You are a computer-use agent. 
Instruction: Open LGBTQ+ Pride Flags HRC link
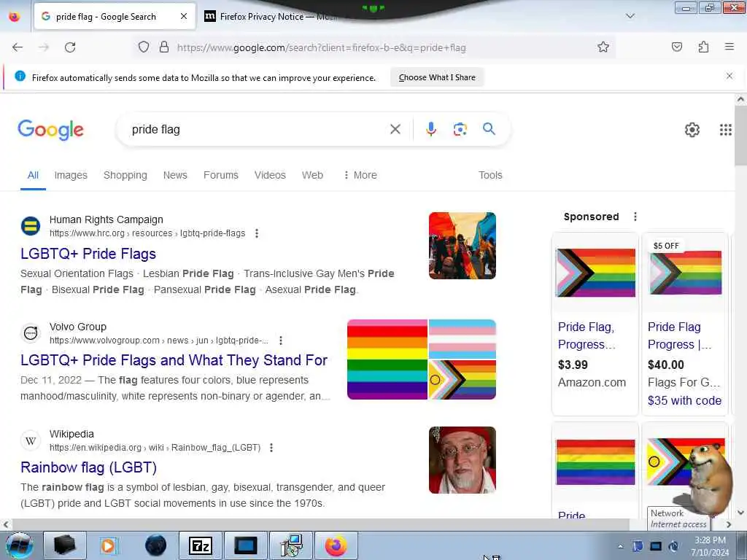[x=88, y=254]
